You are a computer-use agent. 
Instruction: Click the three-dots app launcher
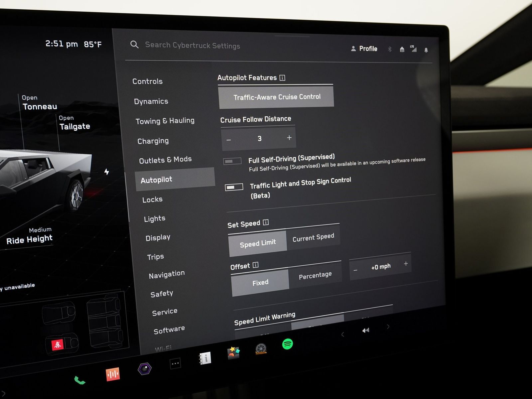pyautogui.click(x=175, y=363)
